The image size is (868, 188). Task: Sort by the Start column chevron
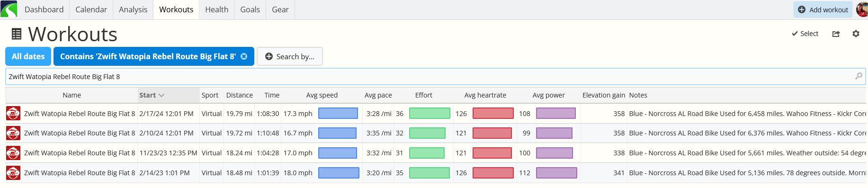coord(161,95)
